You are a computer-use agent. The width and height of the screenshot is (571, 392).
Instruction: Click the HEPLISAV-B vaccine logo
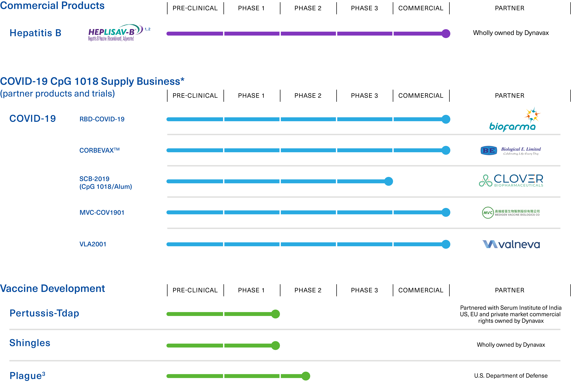point(115,33)
